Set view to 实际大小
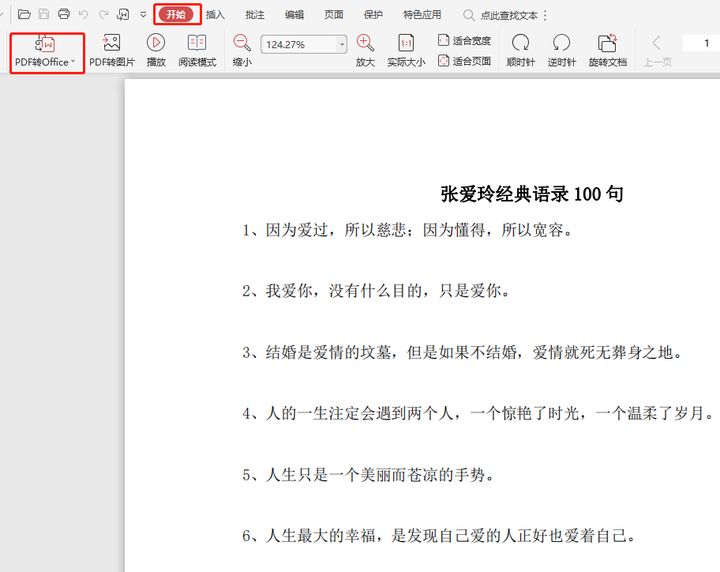The width and height of the screenshot is (720, 572). pyautogui.click(x=406, y=51)
